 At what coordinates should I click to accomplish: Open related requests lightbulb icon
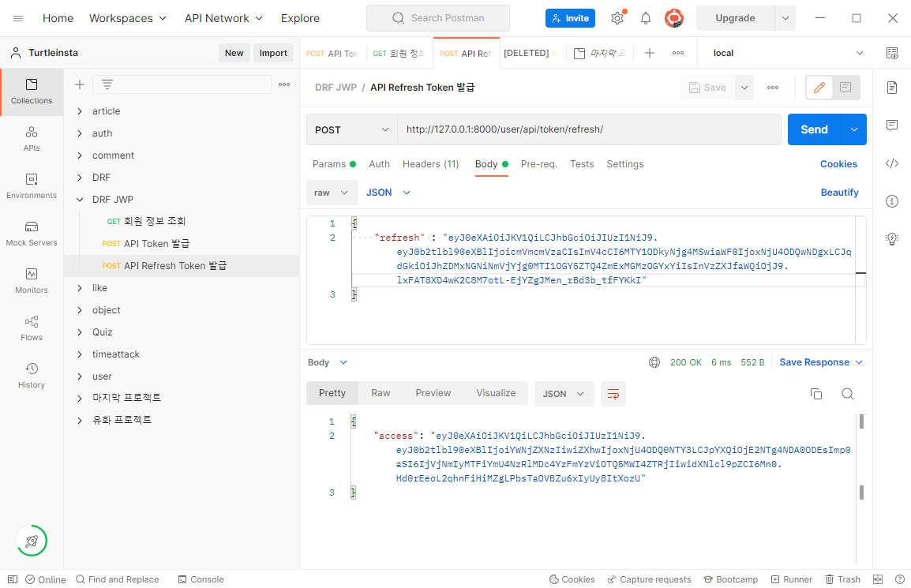pos(892,238)
